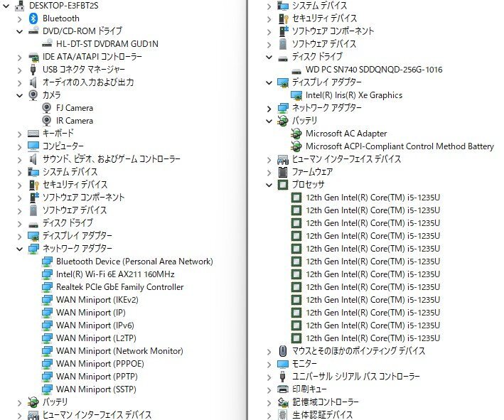
Task: Select the マウスとそのほかのポインティング デバイス label
Action: 358,351
